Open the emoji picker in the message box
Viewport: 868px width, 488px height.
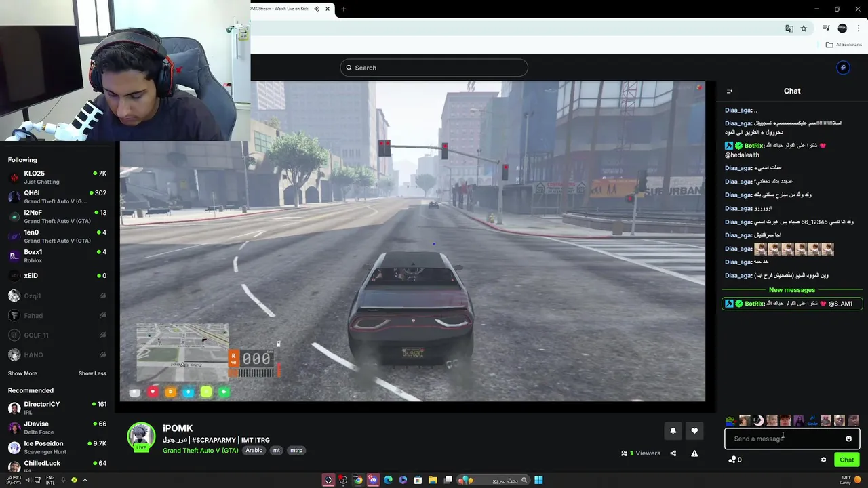click(x=848, y=439)
